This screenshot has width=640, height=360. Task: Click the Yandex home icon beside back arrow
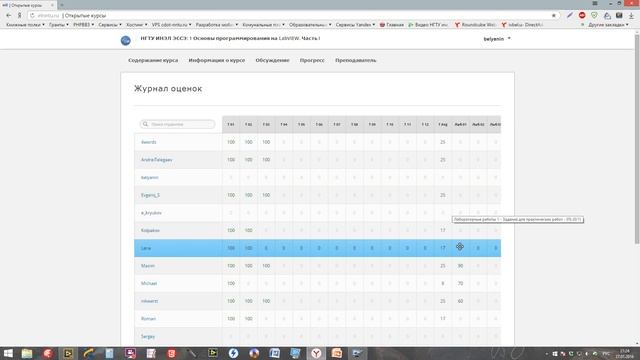pyautogui.click(x=19, y=16)
